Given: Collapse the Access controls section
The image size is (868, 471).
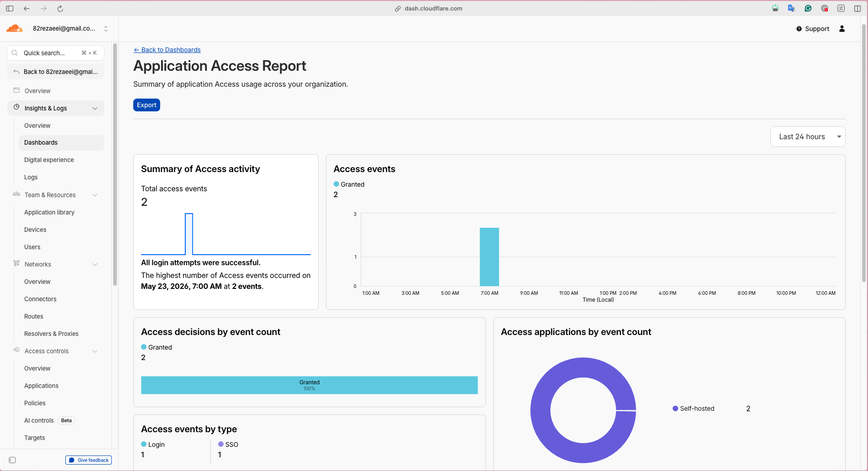Looking at the screenshot, I should (95, 351).
